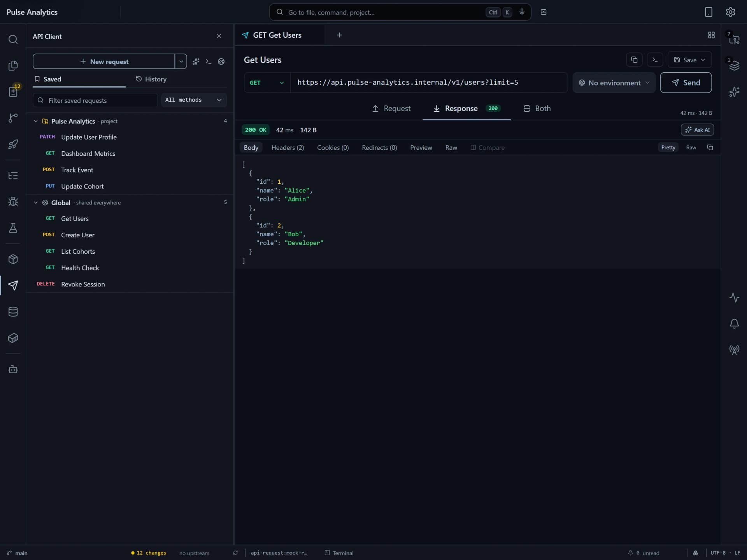Open the layout grid icon in tab bar

pos(711,35)
